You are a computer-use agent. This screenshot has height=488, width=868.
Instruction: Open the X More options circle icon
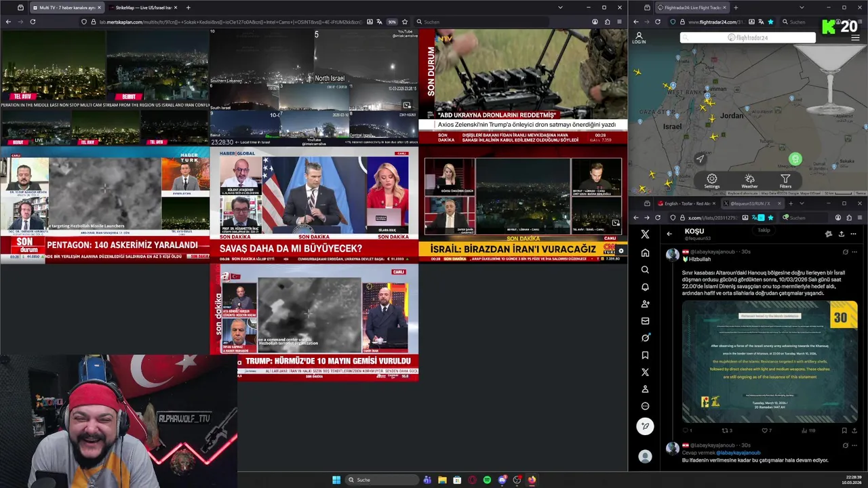[645, 406]
